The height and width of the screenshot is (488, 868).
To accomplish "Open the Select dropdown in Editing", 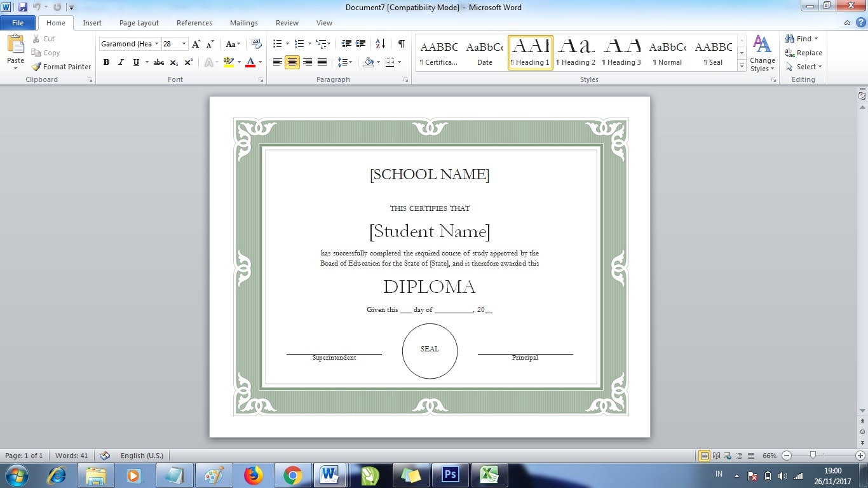I will 804,67.
